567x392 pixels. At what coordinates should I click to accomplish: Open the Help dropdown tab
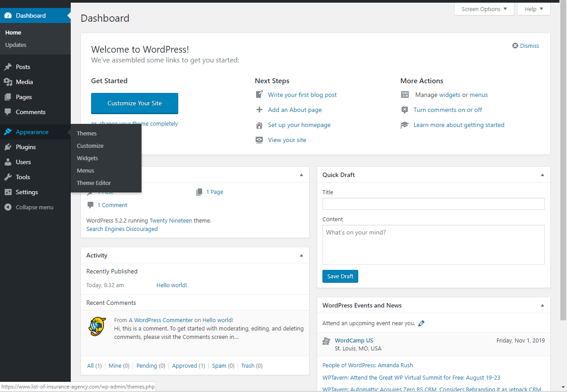(x=534, y=9)
